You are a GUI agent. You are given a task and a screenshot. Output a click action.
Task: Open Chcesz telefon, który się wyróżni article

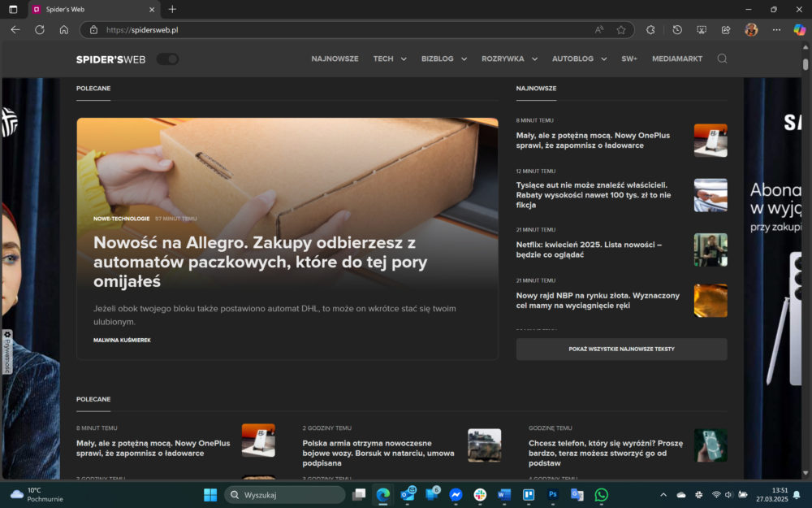tap(606, 453)
